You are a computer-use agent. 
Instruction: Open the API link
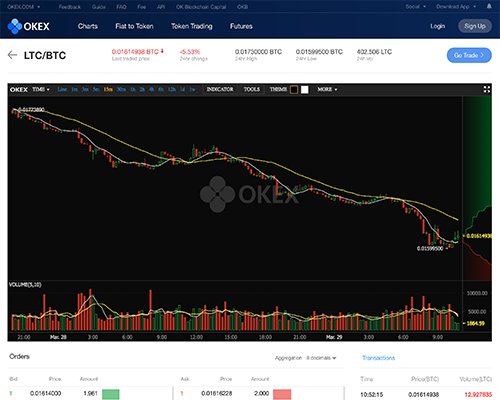[161, 7]
